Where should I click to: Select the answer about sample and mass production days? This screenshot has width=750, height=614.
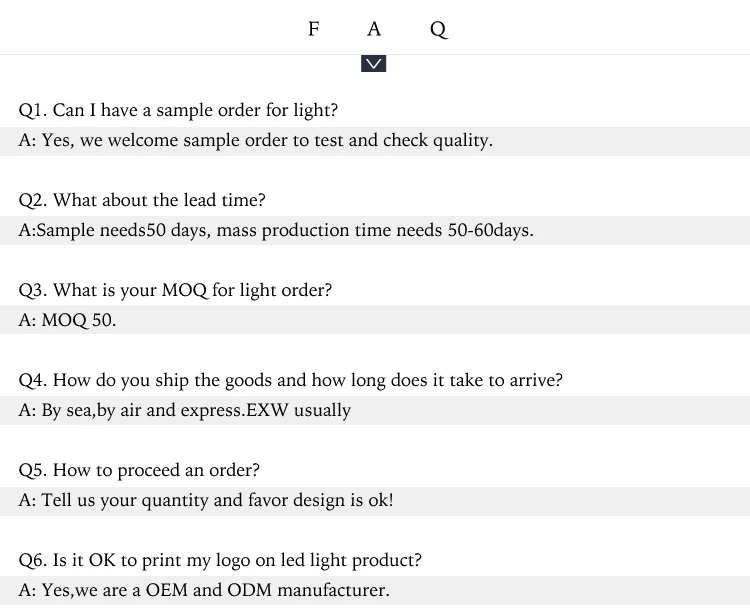(276, 231)
